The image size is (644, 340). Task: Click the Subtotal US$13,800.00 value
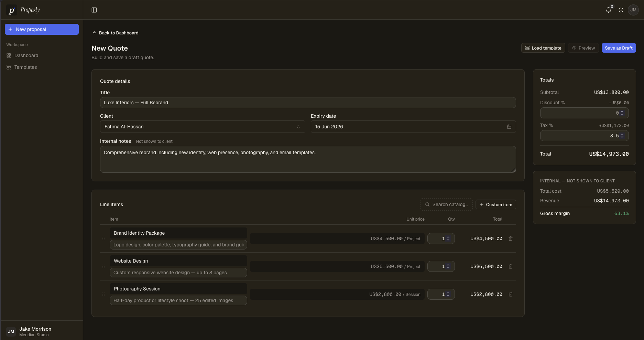(x=611, y=92)
